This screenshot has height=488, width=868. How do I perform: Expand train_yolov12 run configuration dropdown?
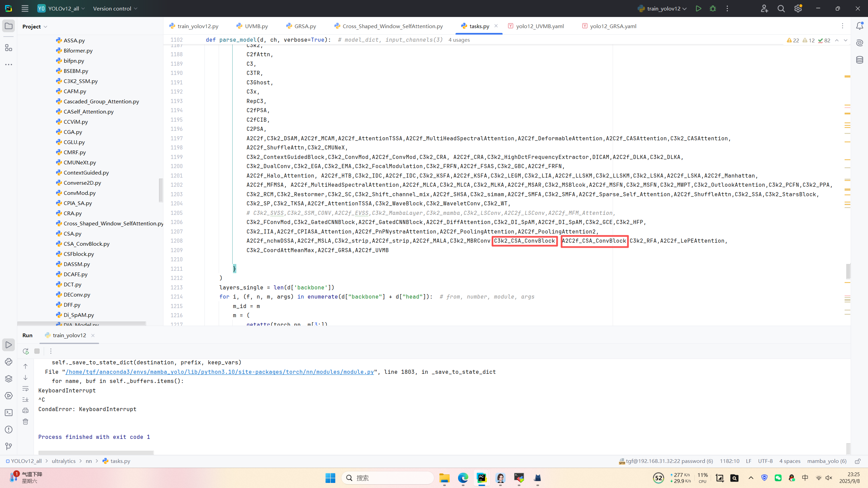[662, 8]
